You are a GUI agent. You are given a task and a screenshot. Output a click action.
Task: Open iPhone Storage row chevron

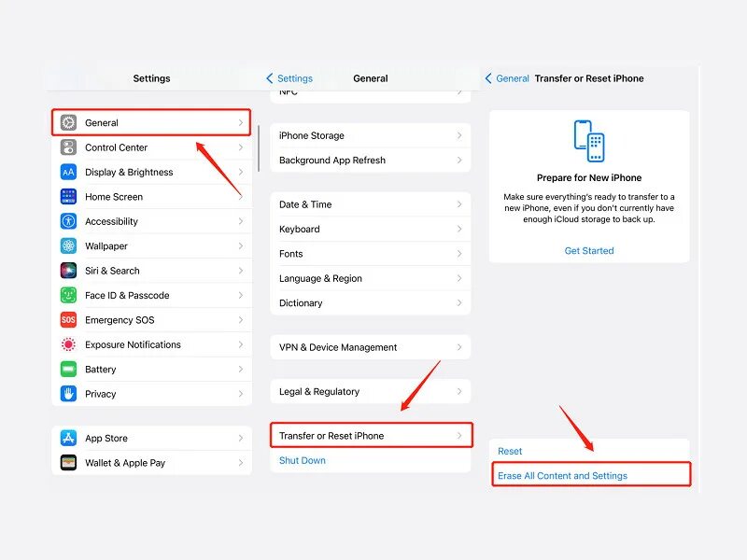coord(459,135)
